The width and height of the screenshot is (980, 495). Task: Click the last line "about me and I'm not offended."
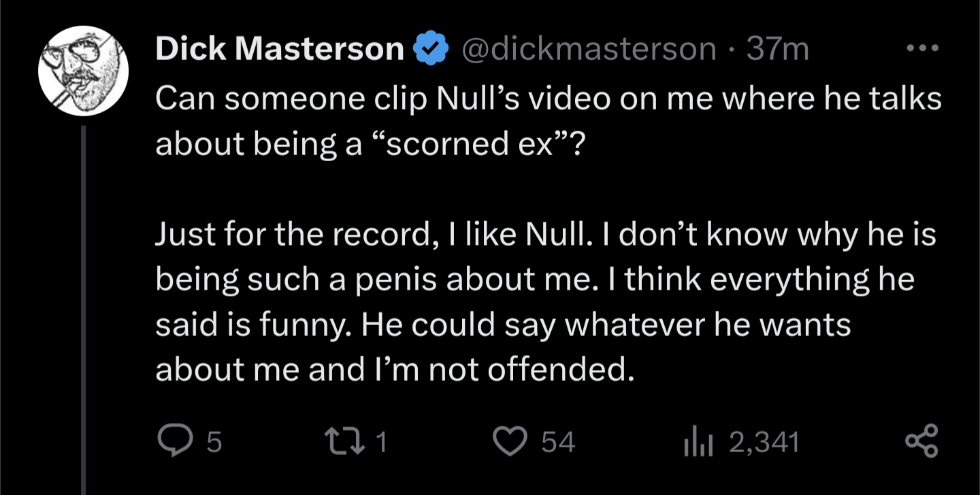pyautogui.click(x=391, y=369)
